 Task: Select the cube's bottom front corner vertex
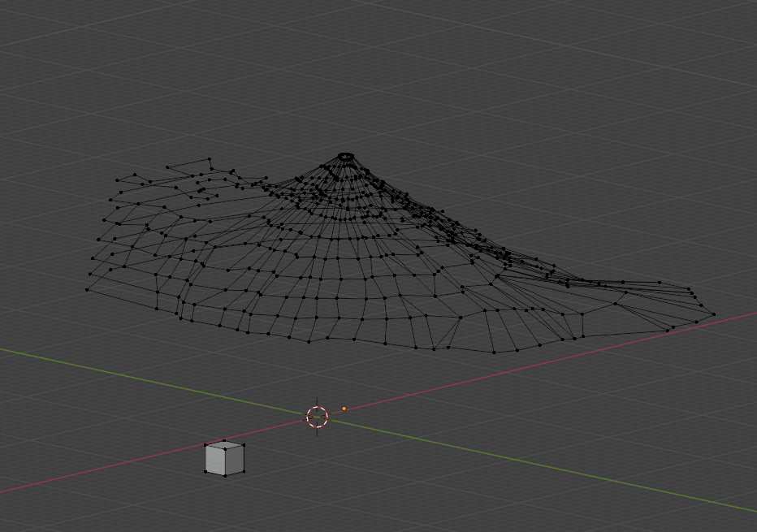[x=225, y=476]
